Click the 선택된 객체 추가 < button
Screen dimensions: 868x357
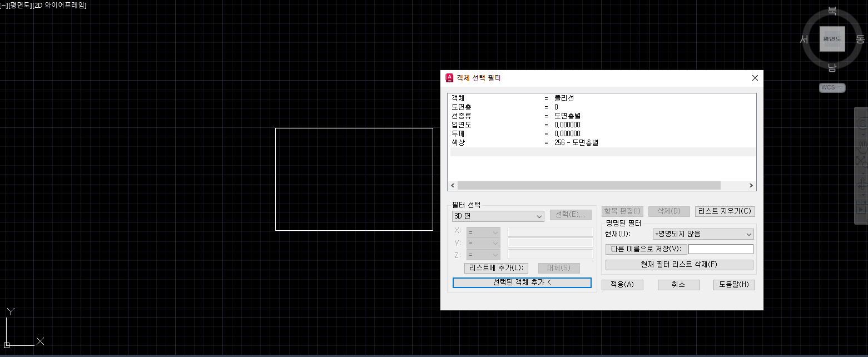pos(522,282)
